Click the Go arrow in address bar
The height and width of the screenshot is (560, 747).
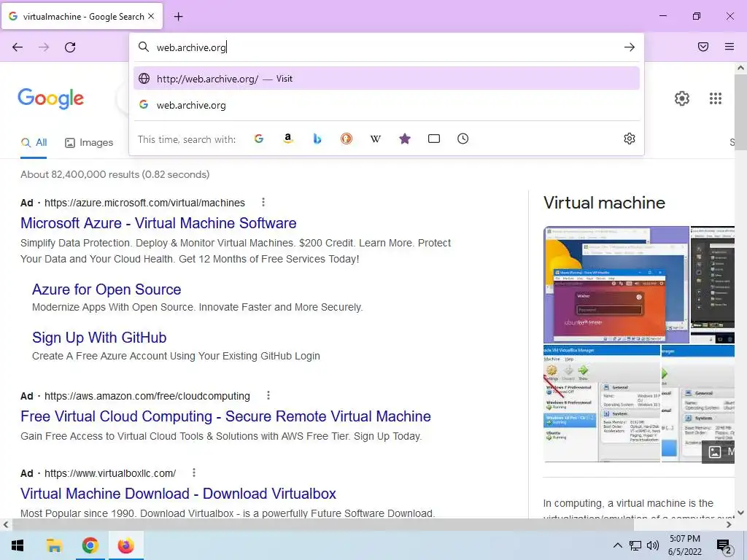630,47
